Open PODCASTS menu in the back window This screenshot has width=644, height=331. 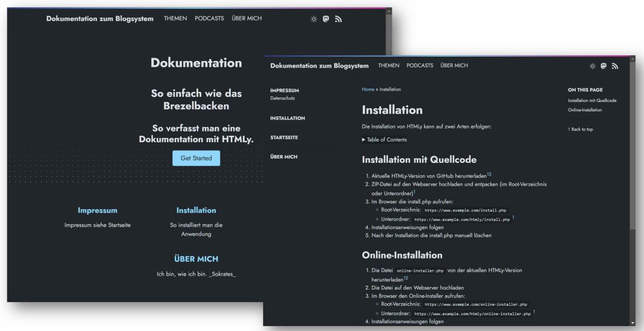209,18
